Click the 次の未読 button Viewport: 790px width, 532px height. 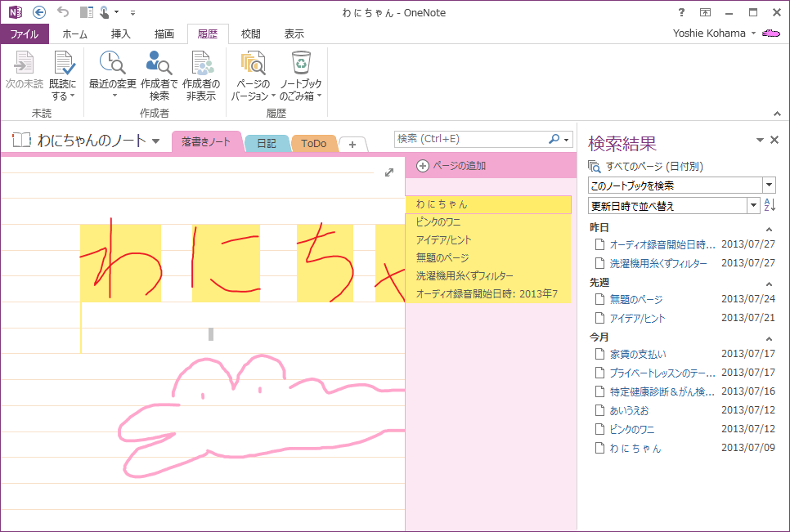[25, 70]
